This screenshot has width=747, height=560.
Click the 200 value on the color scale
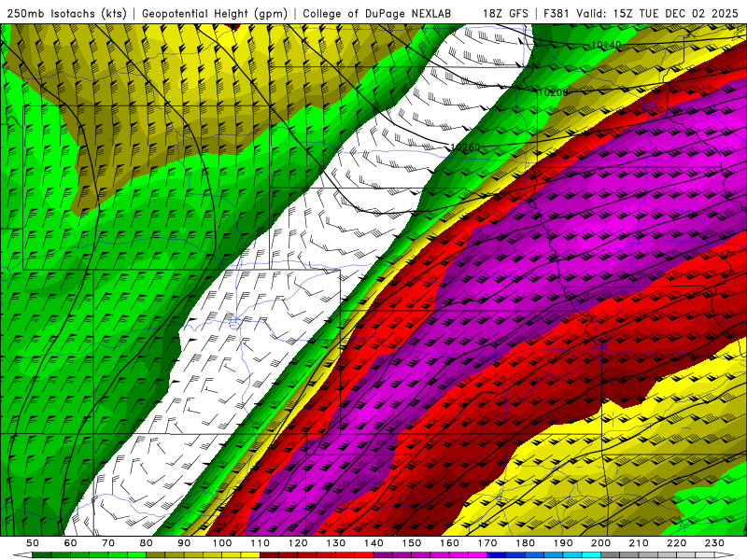coord(600,543)
